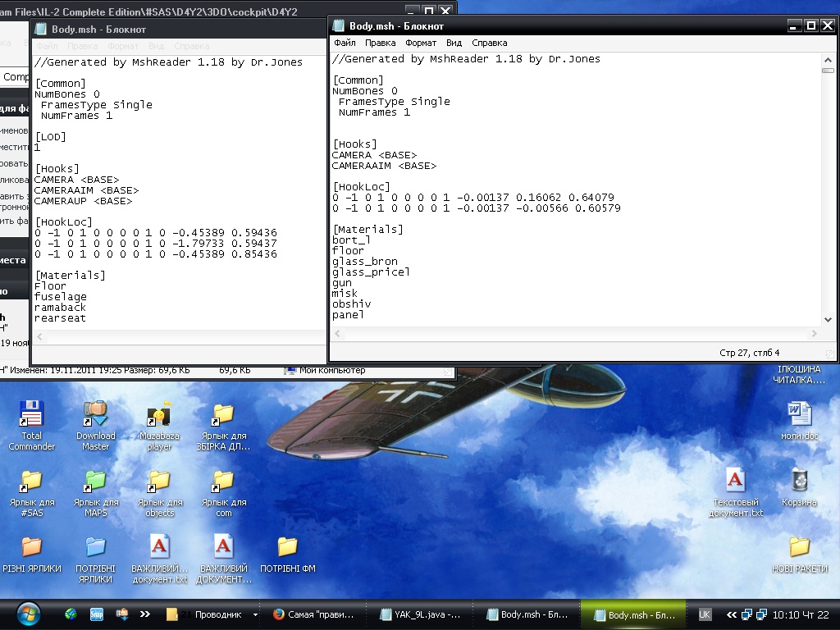This screenshot has width=840, height=630.
Task: Click scroll up arrow in front Notepad
Action: [x=828, y=59]
